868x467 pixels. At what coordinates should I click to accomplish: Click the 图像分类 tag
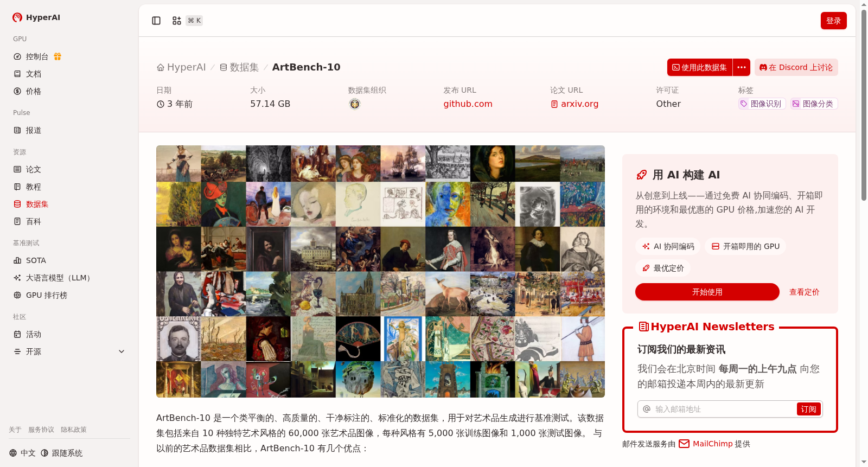click(x=814, y=104)
